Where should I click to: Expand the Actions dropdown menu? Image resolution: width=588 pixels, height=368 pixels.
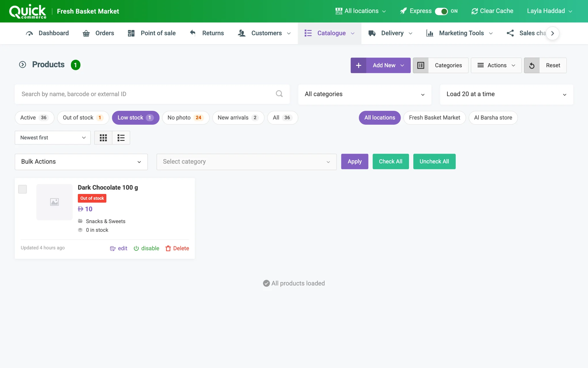click(496, 66)
